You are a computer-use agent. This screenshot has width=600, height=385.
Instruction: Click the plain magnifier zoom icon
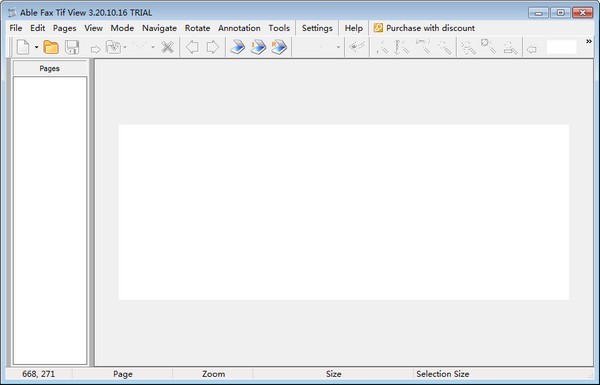tap(445, 47)
